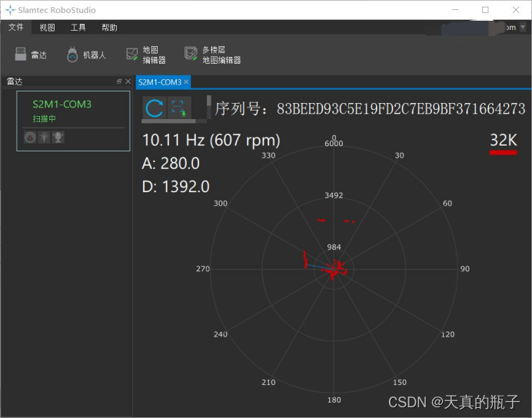The height and width of the screenshot is (418, 532).
Task: Open the 文件 menu
Action: pos(16,27)
